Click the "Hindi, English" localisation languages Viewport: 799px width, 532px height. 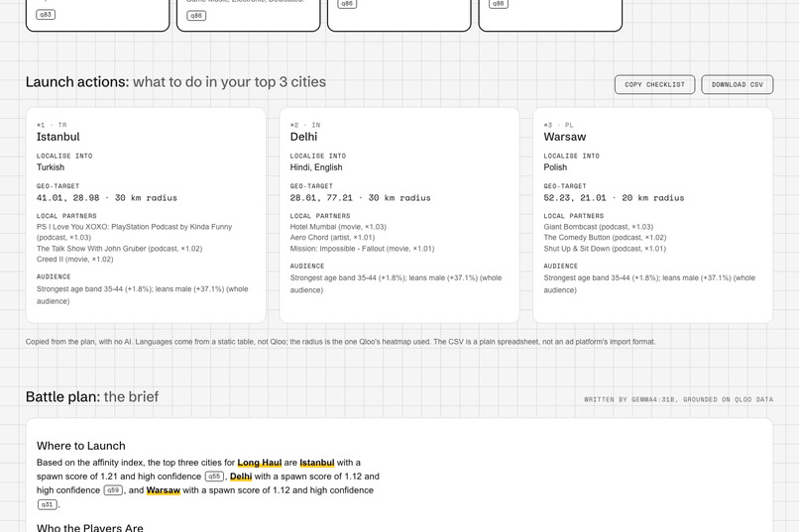[316, 167]
